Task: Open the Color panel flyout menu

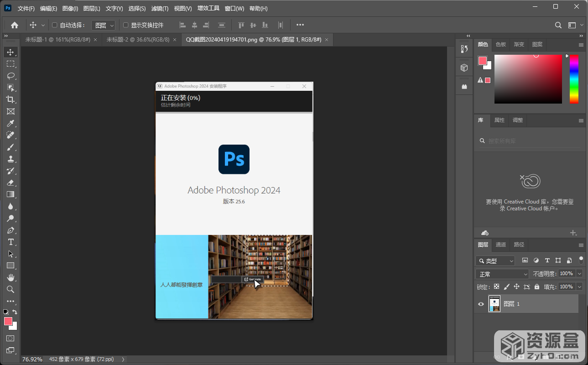Action: click(x=581, y=45)
